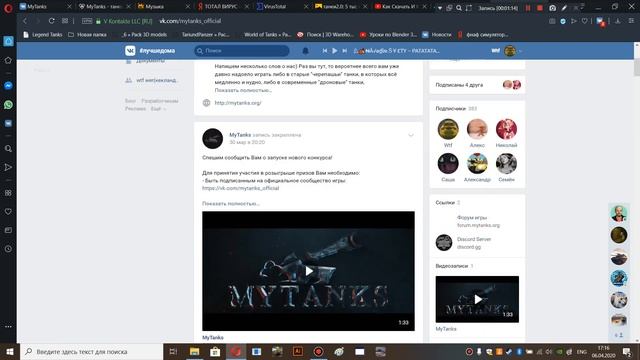This screenshot has height=360, width=640.
Task: Open the snapshot camera icon in address bar
Action: tap(552, 21)
